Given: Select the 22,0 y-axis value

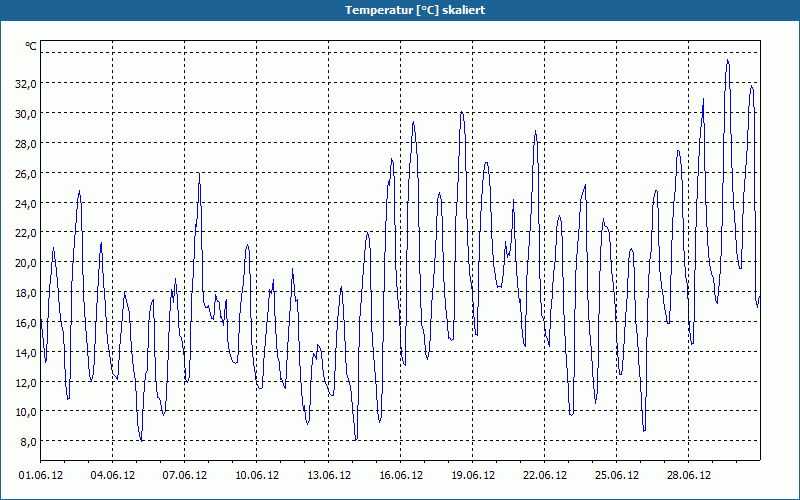Looking at the screenshot, I should [x=26, y=233].
